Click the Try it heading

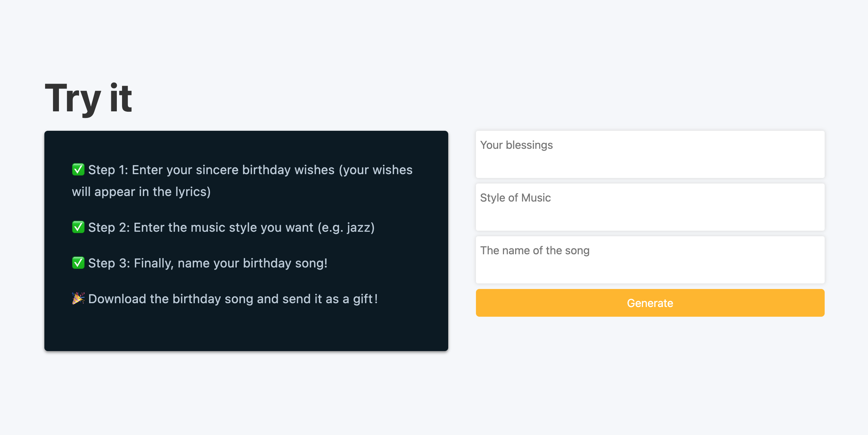[88, 99]
